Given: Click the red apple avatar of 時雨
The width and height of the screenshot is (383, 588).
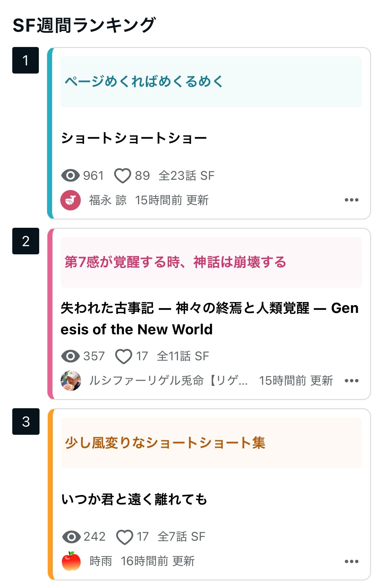Looking at the screenshot, I should (x=71, y=561).
